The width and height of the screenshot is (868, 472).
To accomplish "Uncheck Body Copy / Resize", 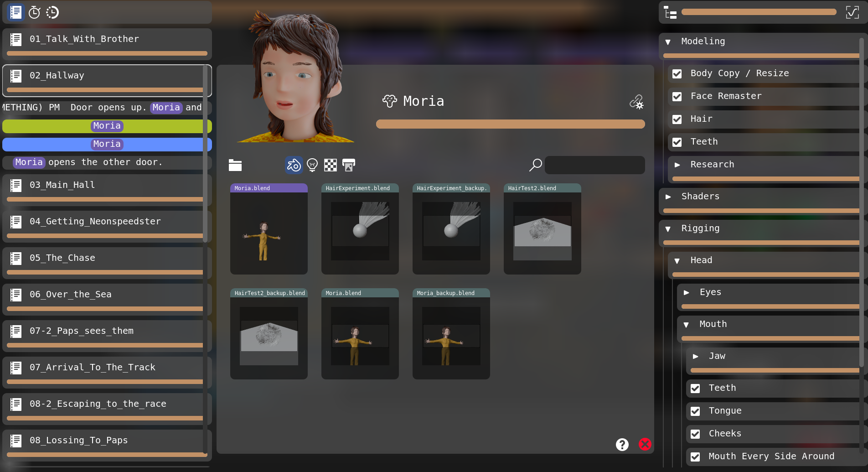I will (x=677, y=73).
